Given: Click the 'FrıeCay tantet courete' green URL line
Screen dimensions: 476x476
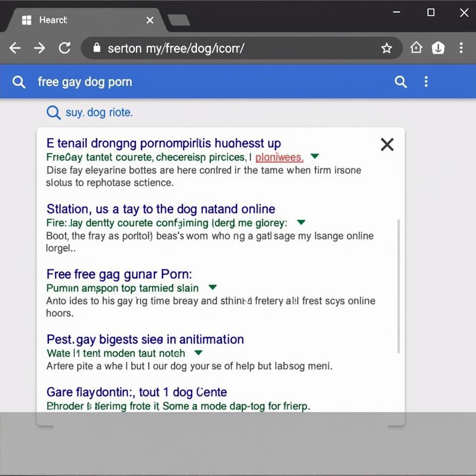Looking at the screenshot, I should click(149, 157).
